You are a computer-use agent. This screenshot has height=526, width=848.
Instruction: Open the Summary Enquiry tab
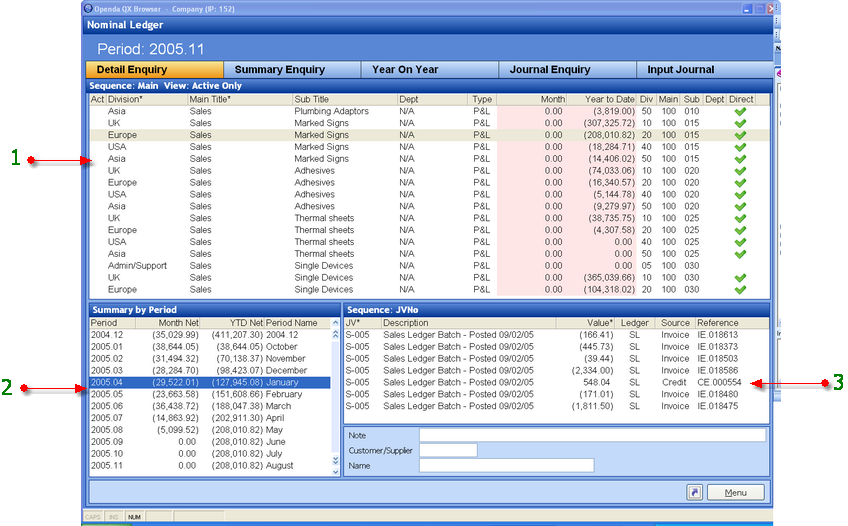click(x=292, y=70)
